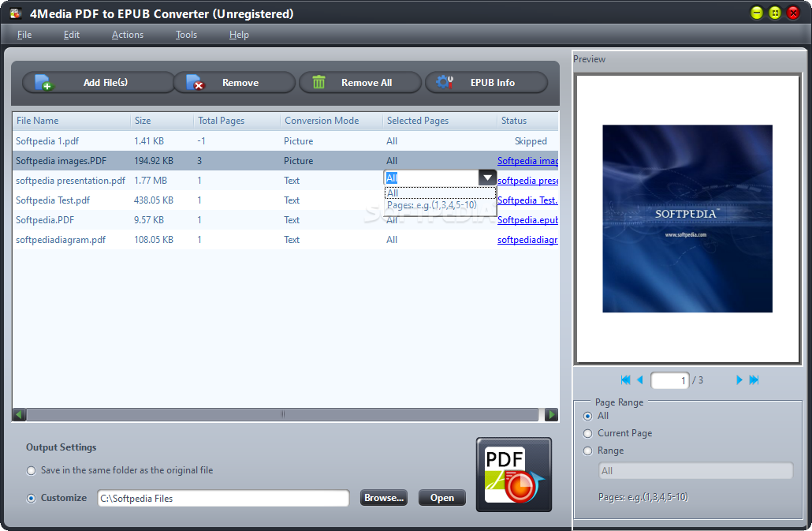Click the Open output folder button
The width and height of the screenshot is (812, 531).
(x=441, y=498)
